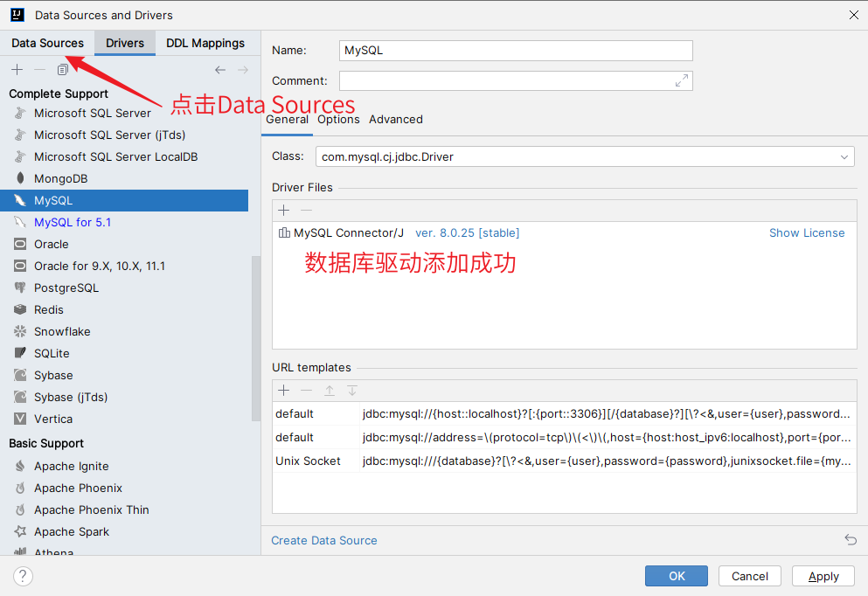Click the Name input field
This screenshot has height=596, width=868.
[x=516, y=51]
